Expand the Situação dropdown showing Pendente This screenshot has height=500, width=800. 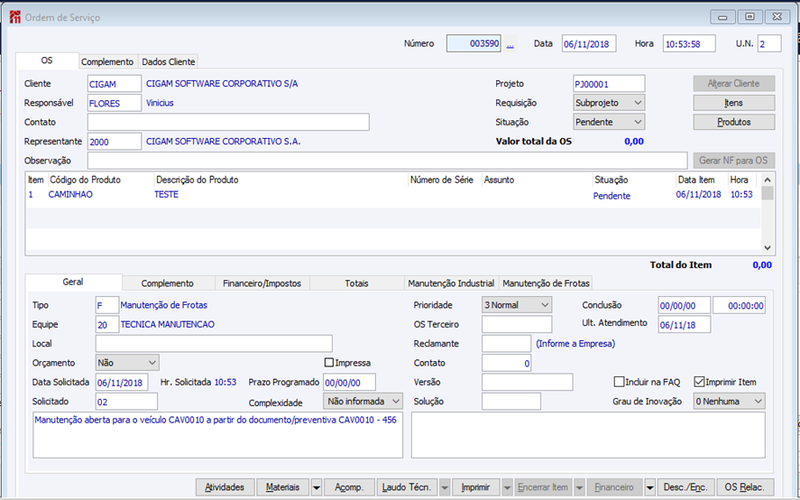pyautogui.click(x=609, y=122)
